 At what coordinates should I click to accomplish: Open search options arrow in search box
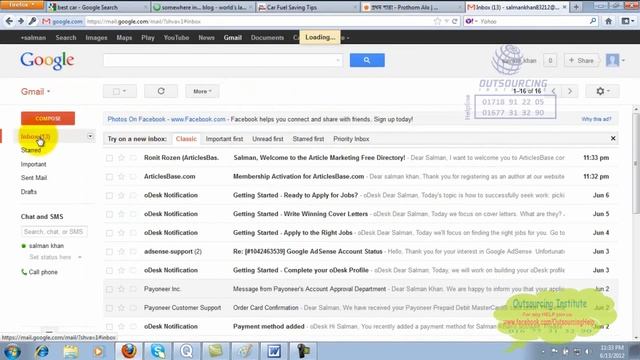click(338, 60)
